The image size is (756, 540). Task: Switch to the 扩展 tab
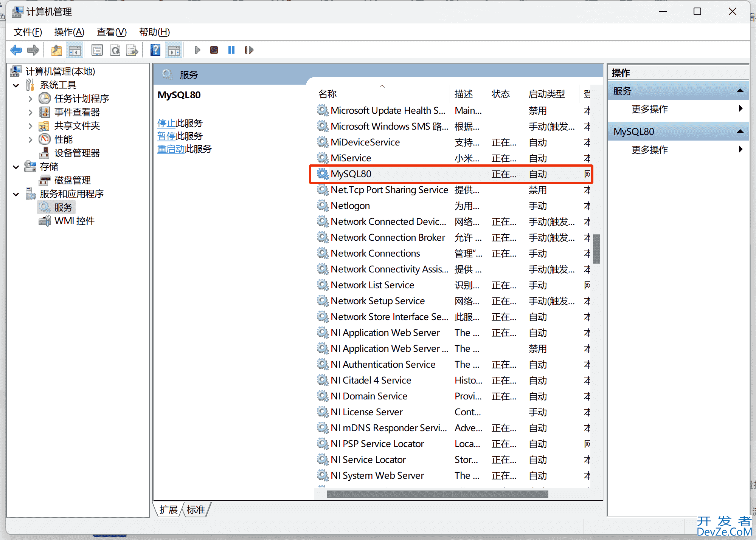pyautogui.click(x=168, y=510)
